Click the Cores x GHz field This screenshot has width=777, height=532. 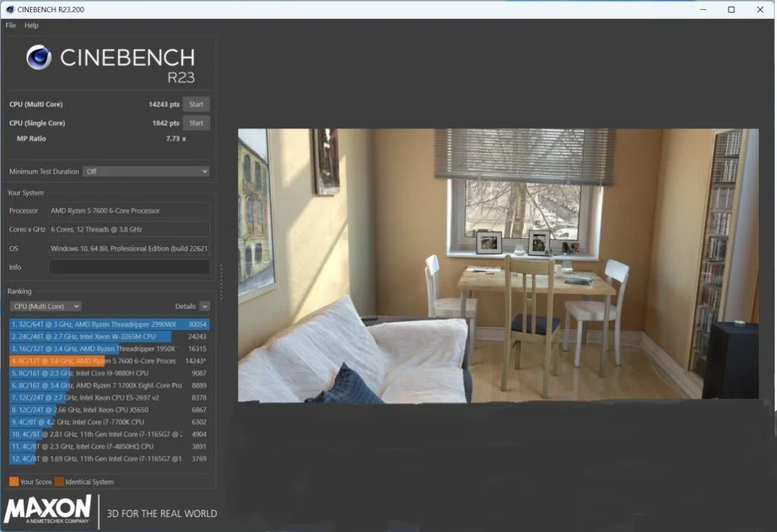pyautogui.click(x=129, y=229)
